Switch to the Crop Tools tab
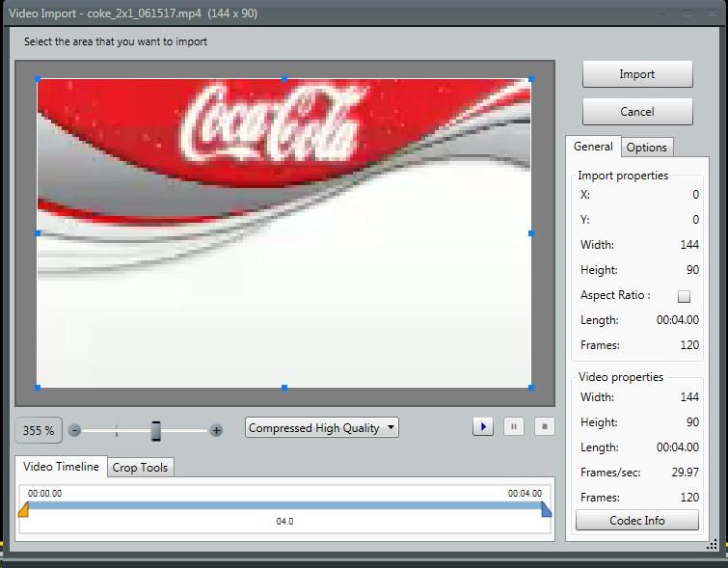Viewport: 728px width, 568px height. [x=140, y=468]
